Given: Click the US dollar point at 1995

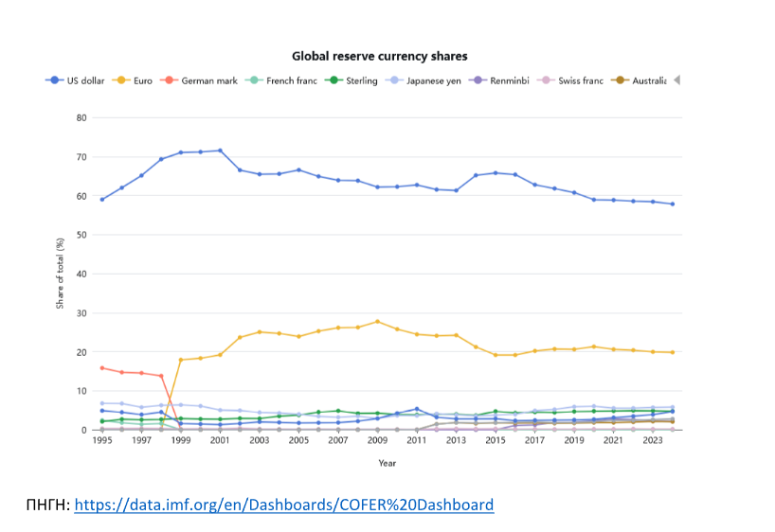Looking at the screenshot, I should pyautogui.click(x=102, y=200).
